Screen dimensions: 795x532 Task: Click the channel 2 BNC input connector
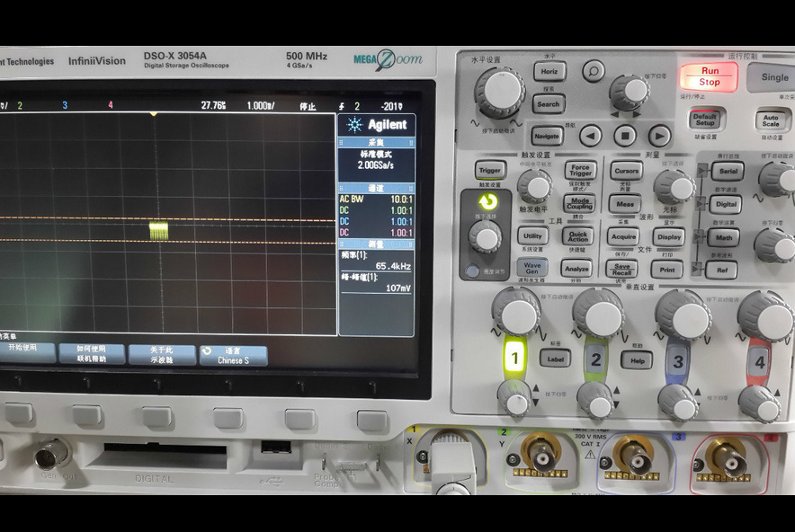pos(541,453)
